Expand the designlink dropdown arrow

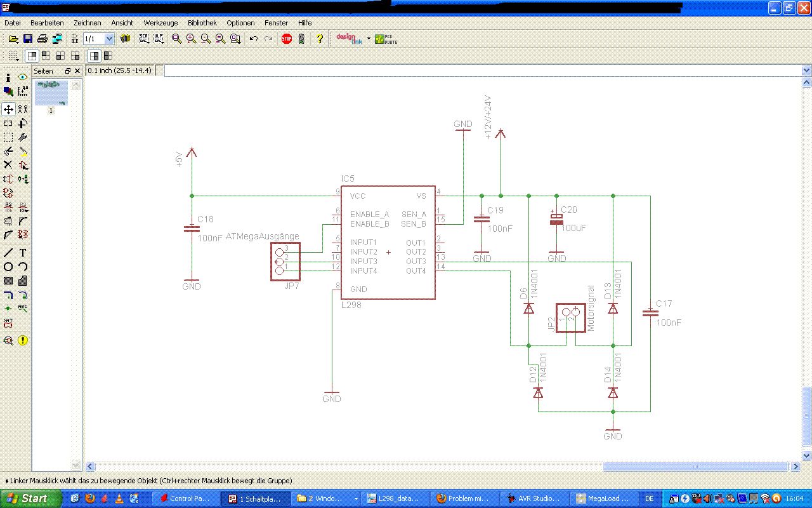tap(369, 38)
